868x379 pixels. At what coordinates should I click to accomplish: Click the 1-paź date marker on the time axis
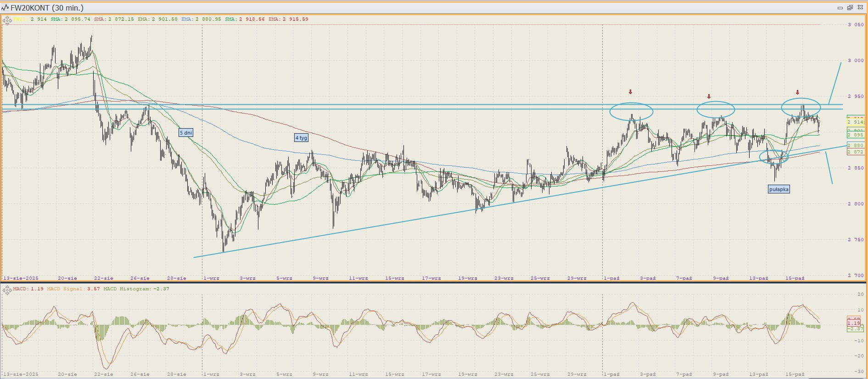coord(611,278)
